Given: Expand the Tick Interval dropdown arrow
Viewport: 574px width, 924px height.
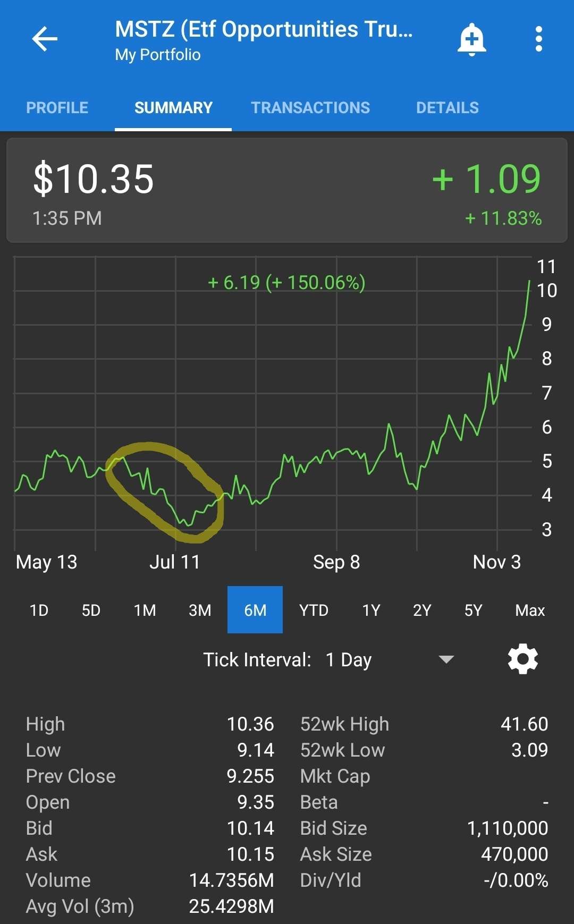Looking at the screenshot, I should coord(446,659).
